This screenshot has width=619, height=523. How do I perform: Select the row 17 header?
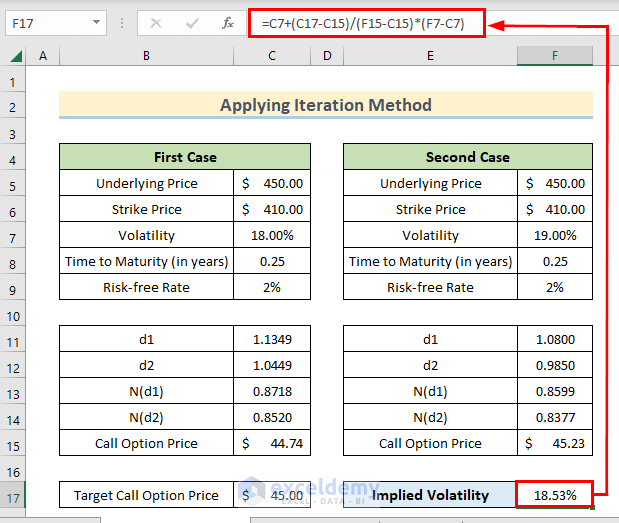[14, 495]
